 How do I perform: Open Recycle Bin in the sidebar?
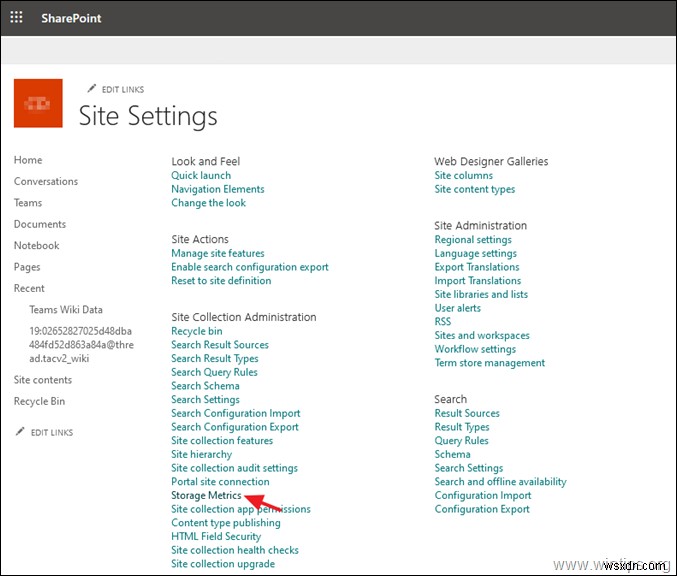click(39, 401)
